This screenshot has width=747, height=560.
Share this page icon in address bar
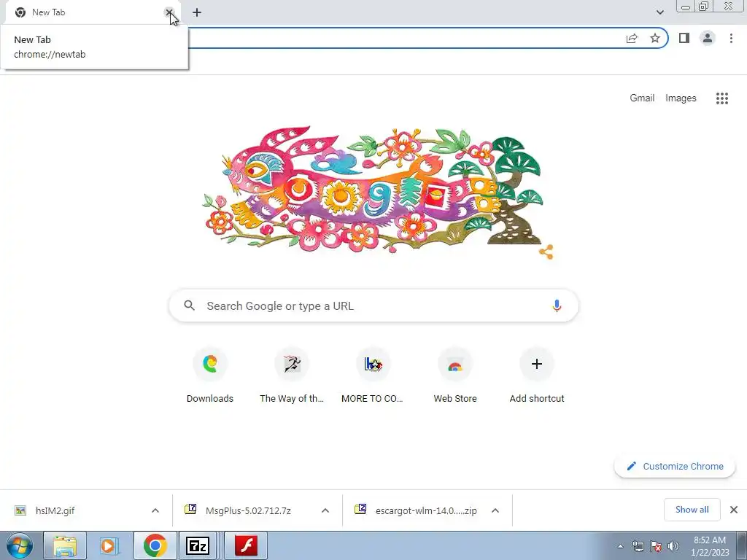(632, 38)
